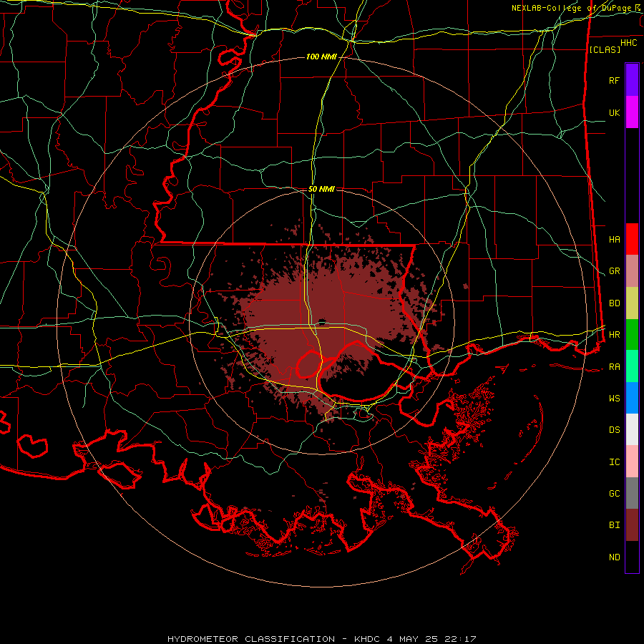The image size is (644, 644).
Task: Click the HA legend label
Action: coord(614,239)
